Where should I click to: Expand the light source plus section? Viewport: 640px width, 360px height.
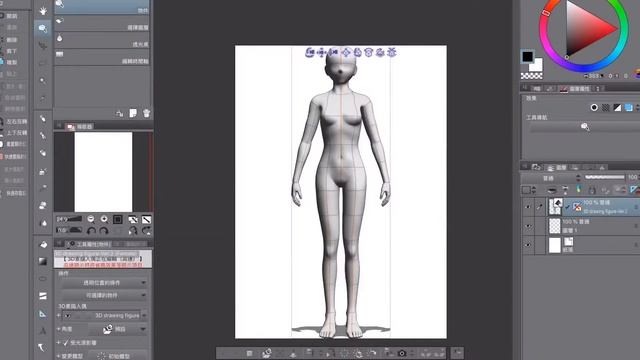(58, 343)
